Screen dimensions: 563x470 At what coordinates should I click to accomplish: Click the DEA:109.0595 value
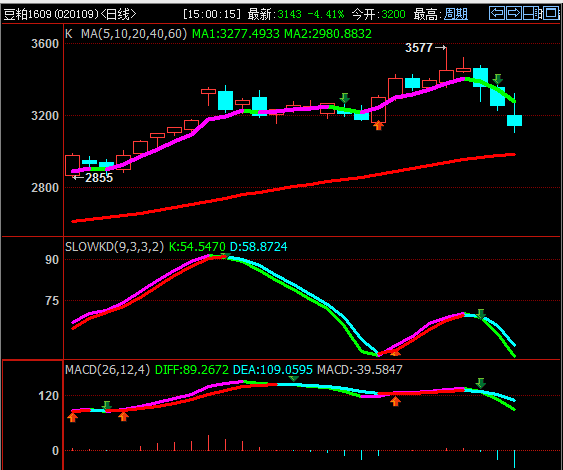click(x=273, y=369)
